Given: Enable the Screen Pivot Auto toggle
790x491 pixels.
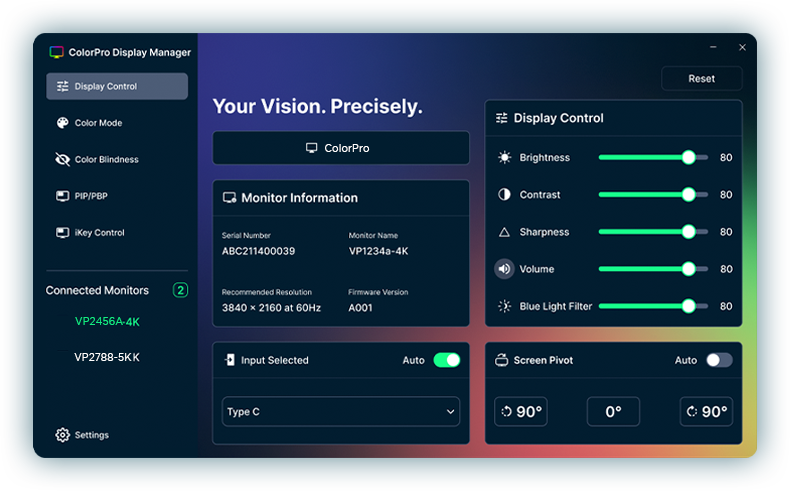Looking at the screenshot, I should [719, 360].
